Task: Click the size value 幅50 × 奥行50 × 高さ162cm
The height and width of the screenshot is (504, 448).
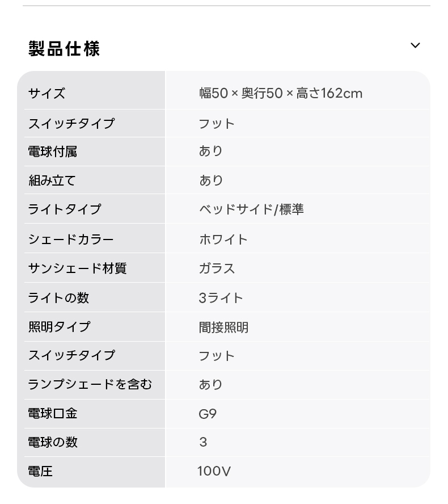Action: (x=281, y=93)
